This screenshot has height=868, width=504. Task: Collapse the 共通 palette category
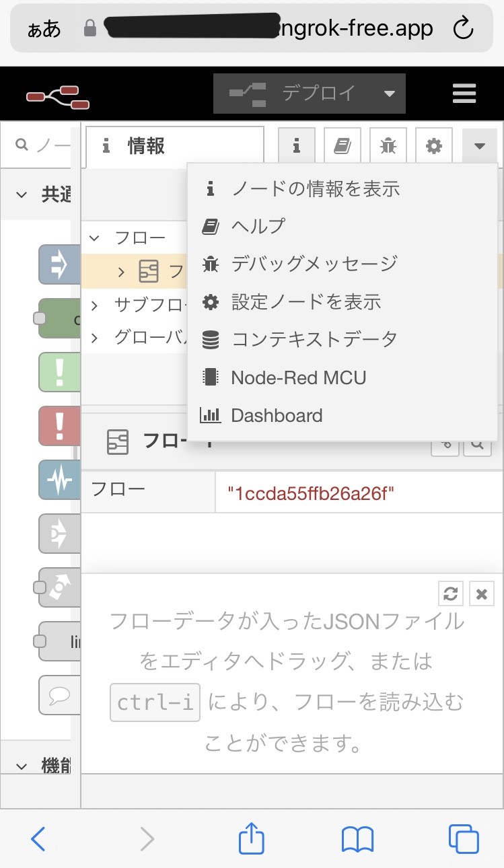coord(20,194)
